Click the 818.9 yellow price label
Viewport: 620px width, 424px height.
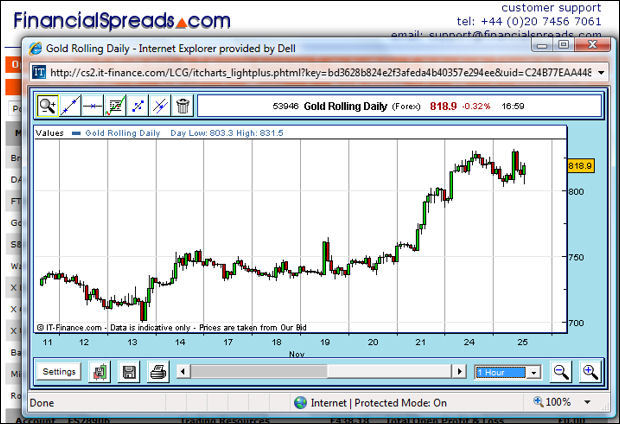tap(580, 165)
